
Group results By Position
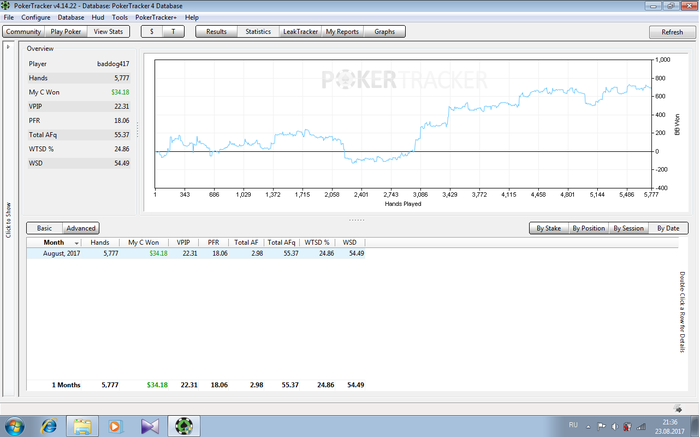588,228
